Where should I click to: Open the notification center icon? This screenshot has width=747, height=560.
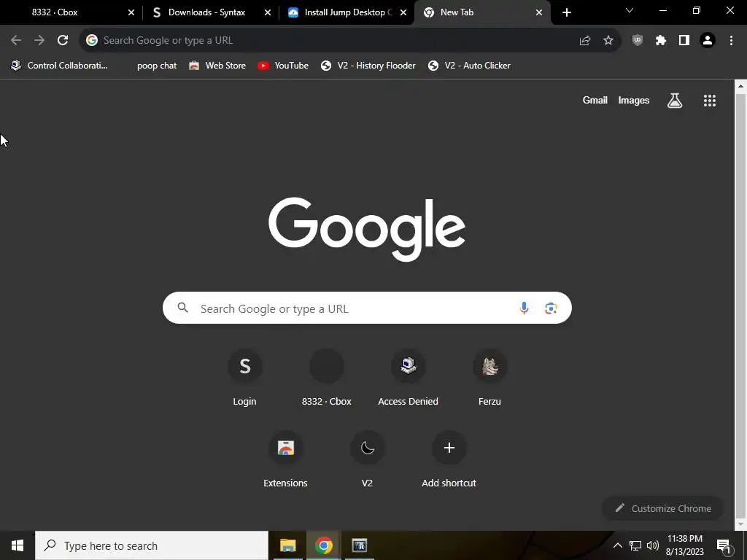[x=724, y=545]
